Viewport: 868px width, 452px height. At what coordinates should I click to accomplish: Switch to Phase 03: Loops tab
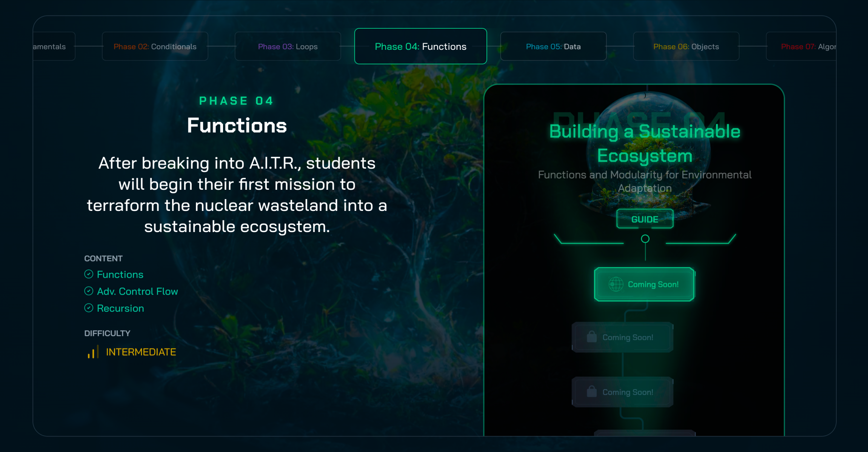pyautogui.click(x=288, y=46)
